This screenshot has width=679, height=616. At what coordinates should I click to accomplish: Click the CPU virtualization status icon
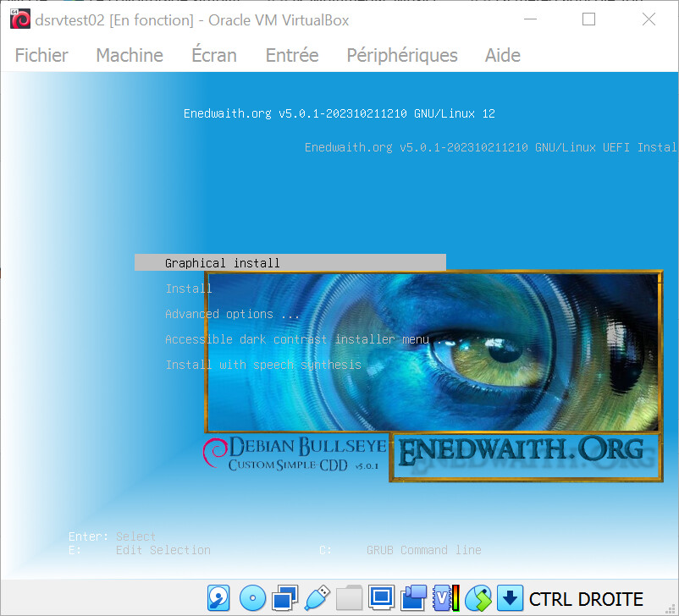point(445,598)
